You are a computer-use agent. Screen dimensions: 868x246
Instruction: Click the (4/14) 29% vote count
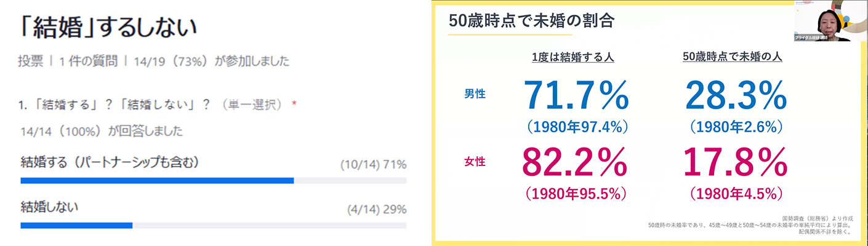(x=376, y=209)
